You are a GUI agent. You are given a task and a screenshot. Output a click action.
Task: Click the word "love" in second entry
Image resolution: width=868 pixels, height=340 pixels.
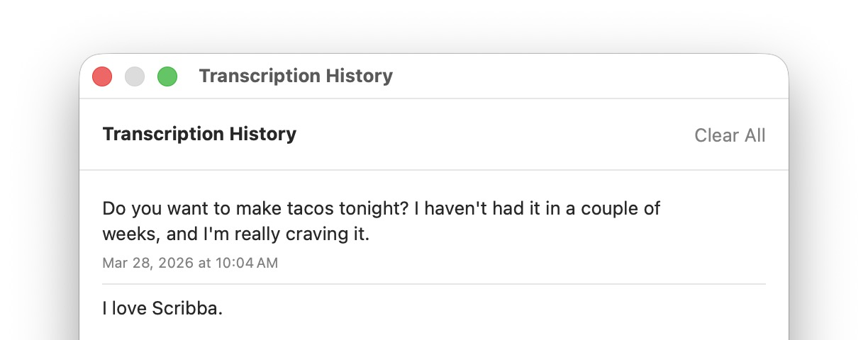click(130, 309)
